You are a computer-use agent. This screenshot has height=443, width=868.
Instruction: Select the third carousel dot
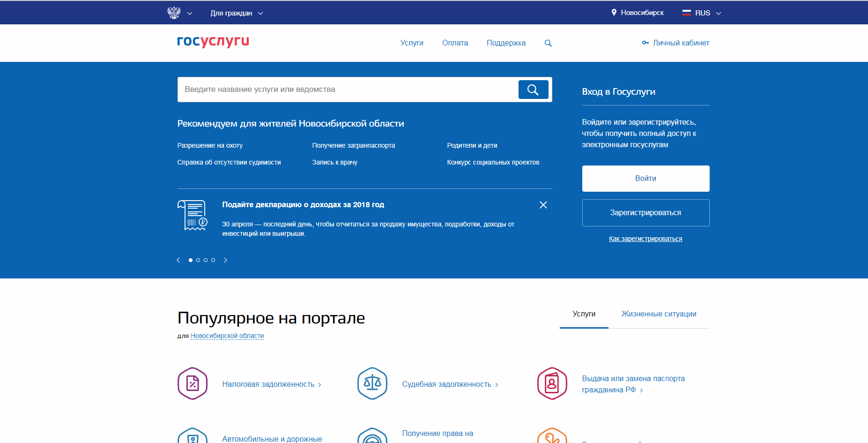206,260
